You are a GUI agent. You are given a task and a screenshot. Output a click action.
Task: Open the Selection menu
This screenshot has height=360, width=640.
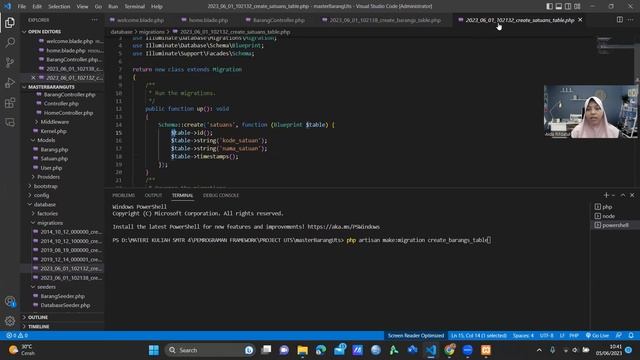click(59, 6)
